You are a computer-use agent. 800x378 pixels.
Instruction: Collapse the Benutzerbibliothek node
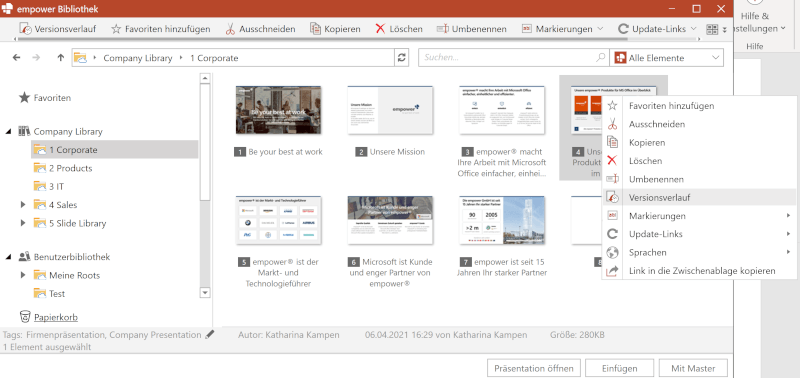pyautogui.click(x=8, y=257)
